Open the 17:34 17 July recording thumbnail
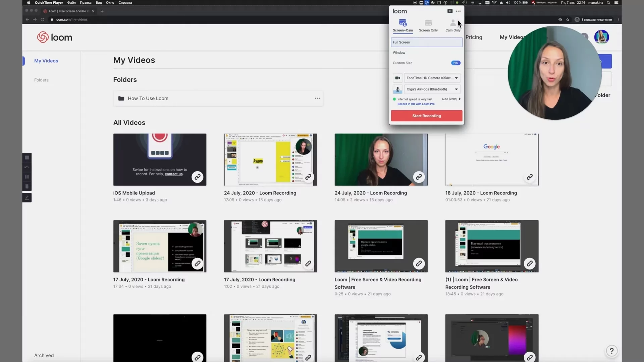This screenshot has width=644, height=362. (160, 246)
